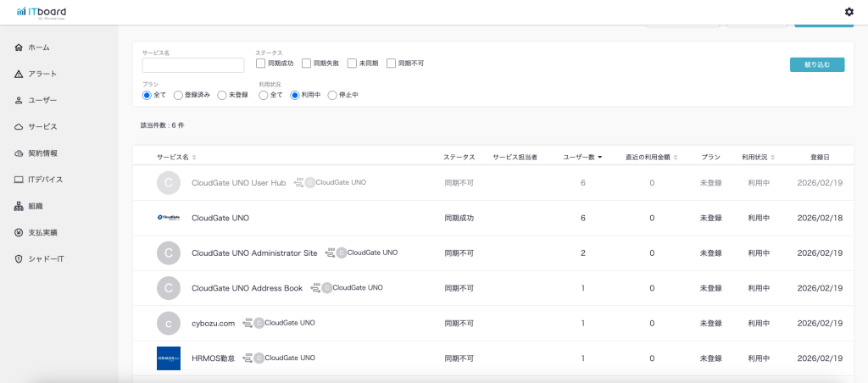Sort by 直近の利用金額 column header
This screenshot has height=383, width=868.
coord(647,158)
